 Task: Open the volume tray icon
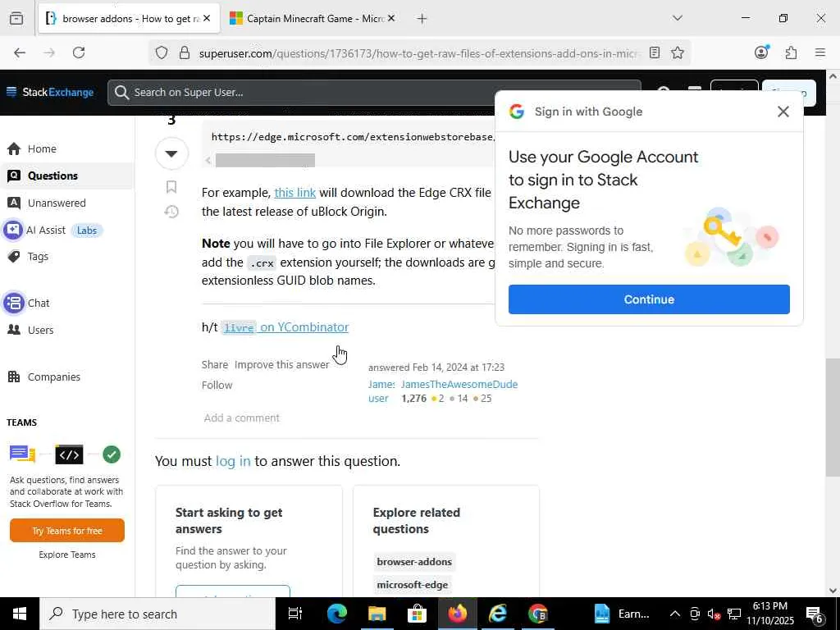714,614
